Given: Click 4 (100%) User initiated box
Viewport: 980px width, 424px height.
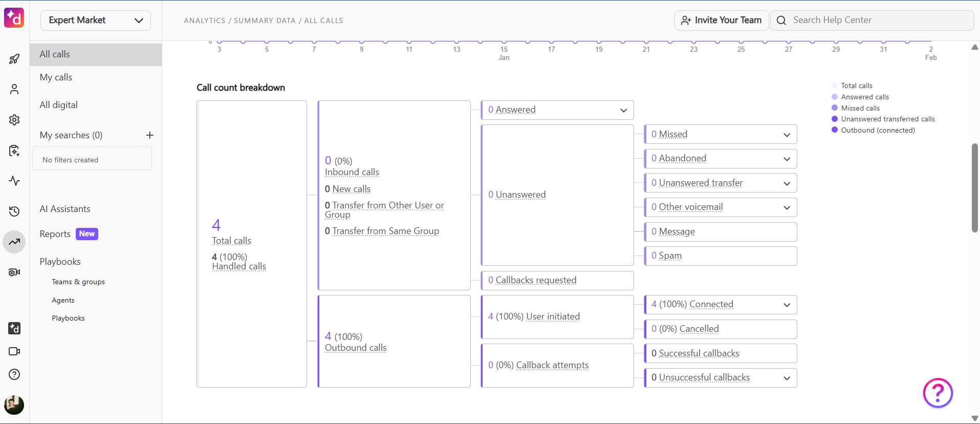Looking at the screenshot, I should 558,317.
